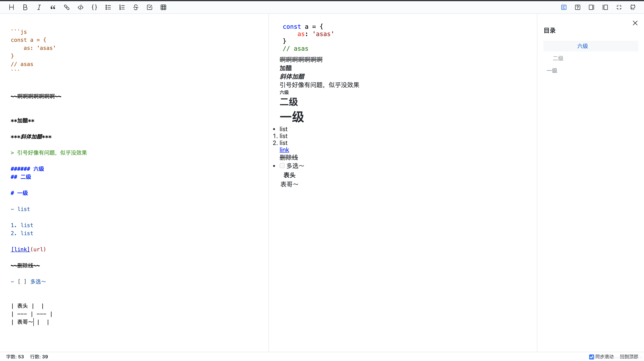Open the GitHub repository icon

pyautogui.click(x=633, y=7)
